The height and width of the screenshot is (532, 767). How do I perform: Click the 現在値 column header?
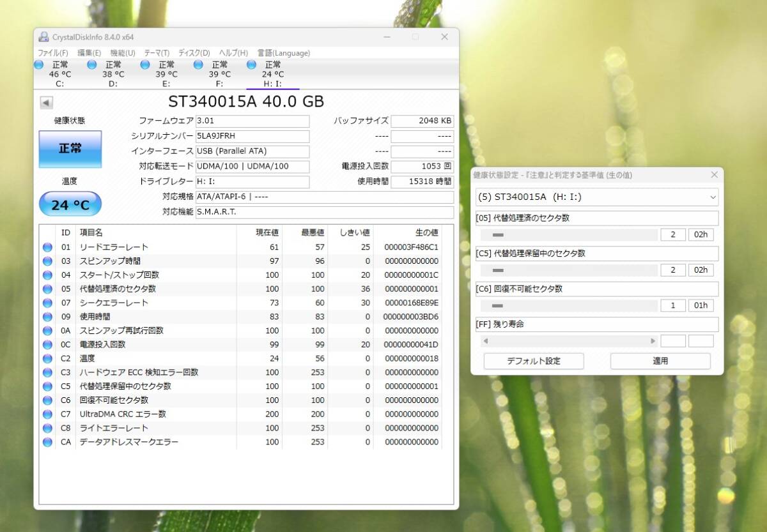pos(260,233)
